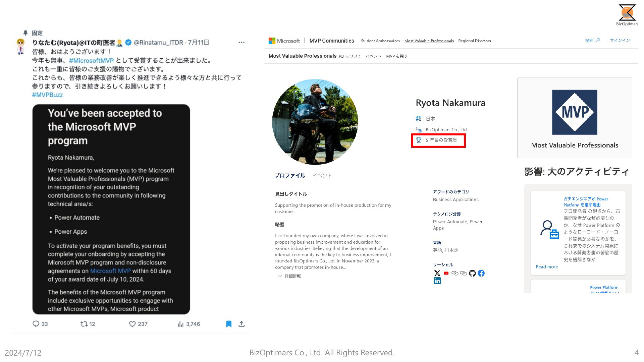
Task: Open Regional Directors navigation item
Action: 475,41
